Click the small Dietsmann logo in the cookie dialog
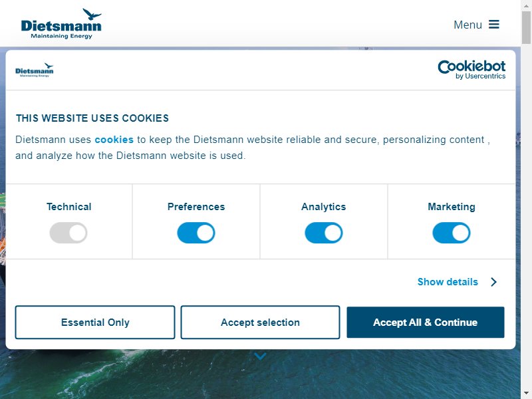 [x=35, y=70]
